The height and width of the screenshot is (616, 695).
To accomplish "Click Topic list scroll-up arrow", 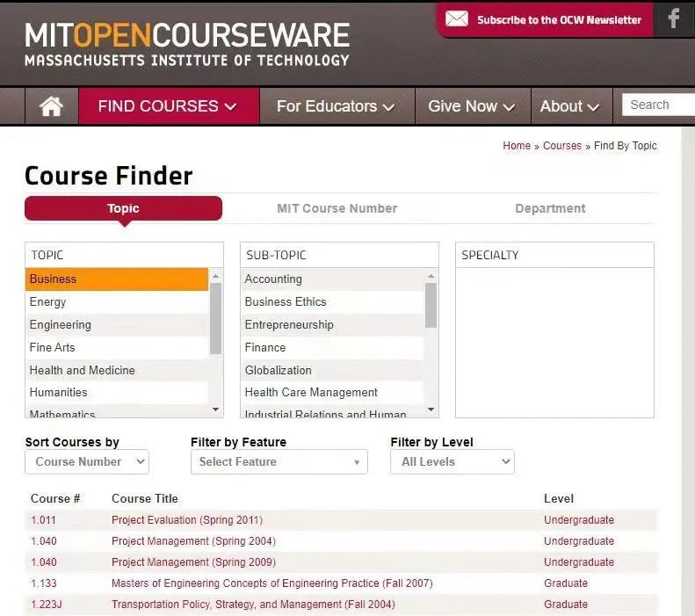I will click(x=216, y=276).
